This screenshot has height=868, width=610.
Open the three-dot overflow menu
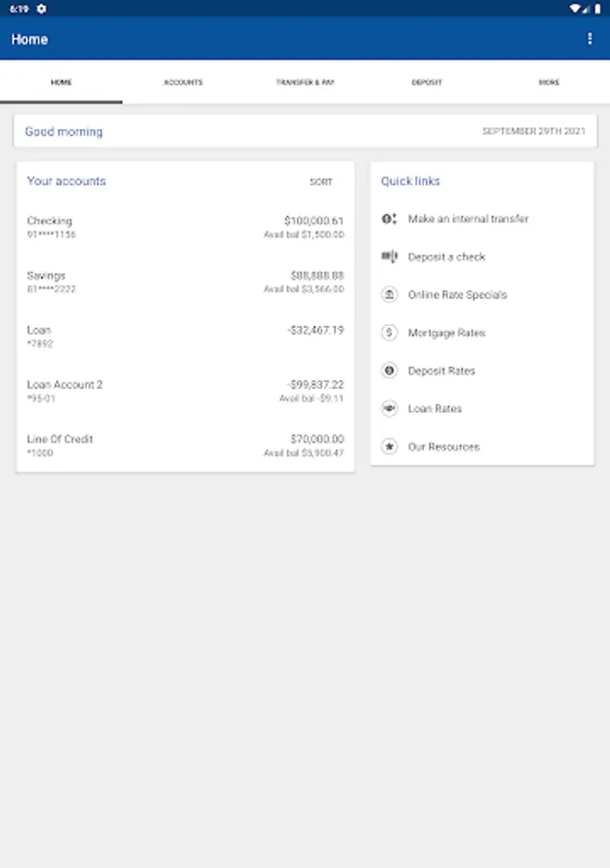pyautogui.click(x=590, y=39)
